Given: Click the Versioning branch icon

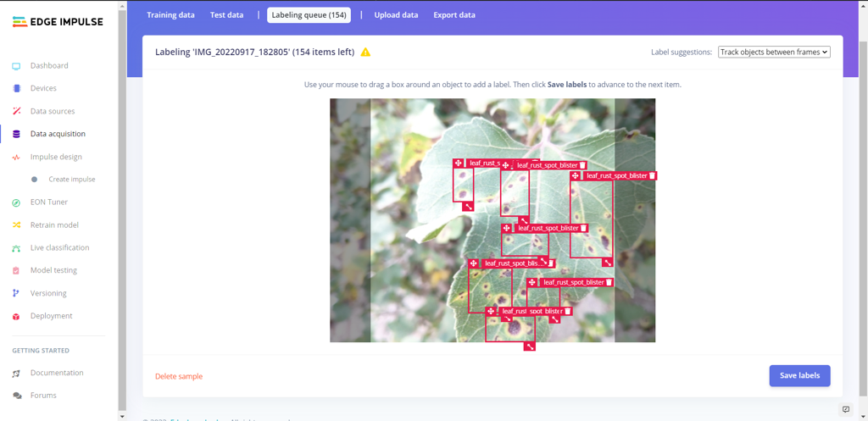Looking at the screenshot, I should (16, 293).
